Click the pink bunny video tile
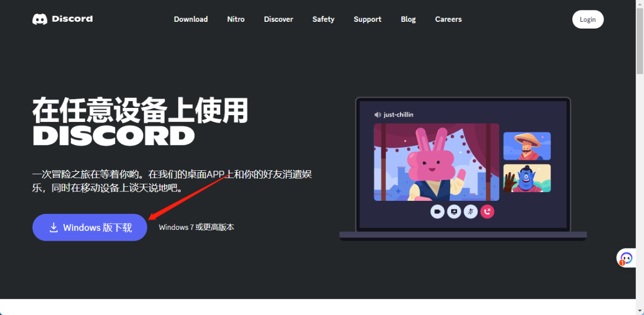The width and height of the screenshot is (644, 315). [436, 162]
